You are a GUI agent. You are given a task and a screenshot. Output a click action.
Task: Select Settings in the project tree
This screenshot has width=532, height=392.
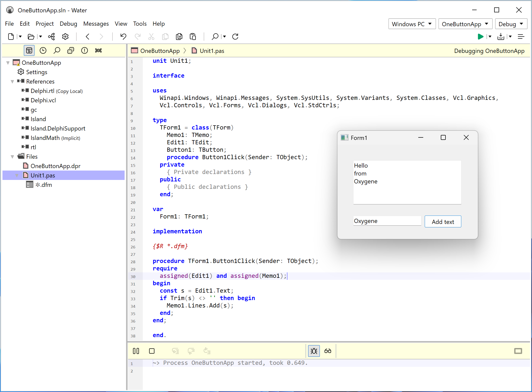(x=37, y=72)
